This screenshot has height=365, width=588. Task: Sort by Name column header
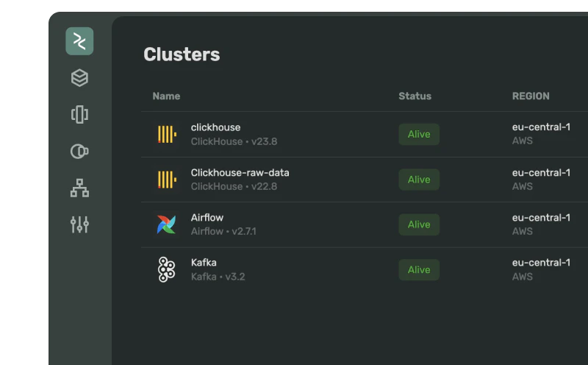tap(166, 96)
